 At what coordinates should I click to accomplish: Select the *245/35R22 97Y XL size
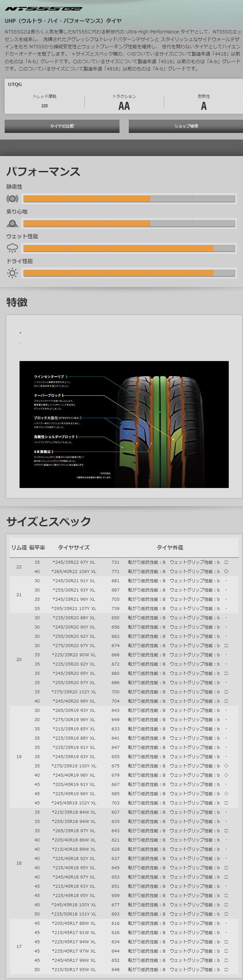tap(74, 562)
